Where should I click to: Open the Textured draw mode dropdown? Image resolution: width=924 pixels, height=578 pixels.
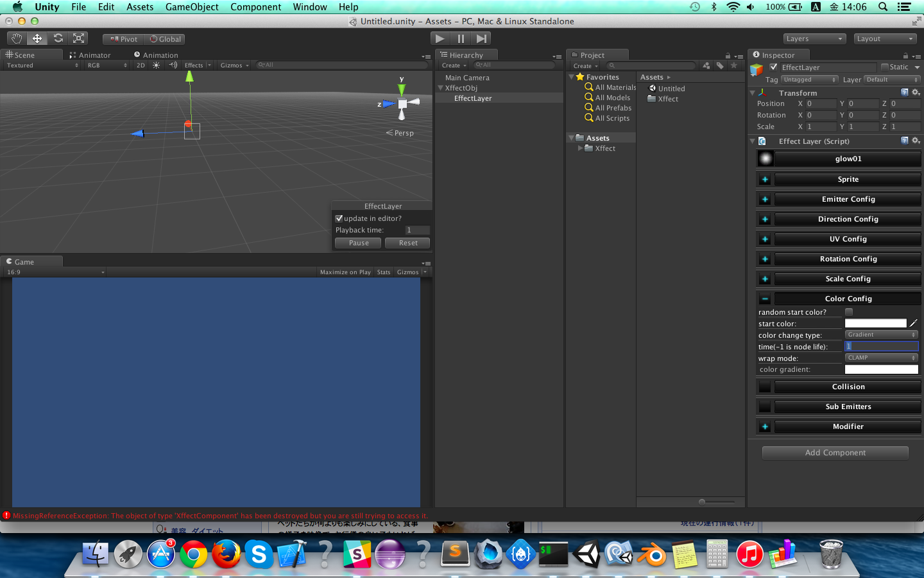[x=42, y=66]
